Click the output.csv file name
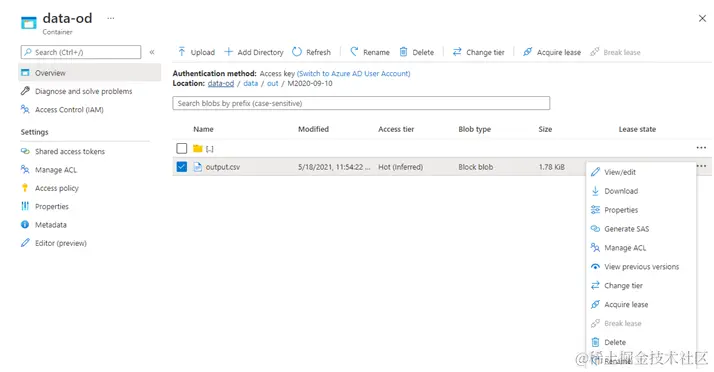The width and height of the screenshot is (714, 372). click(x=223, y=167)
